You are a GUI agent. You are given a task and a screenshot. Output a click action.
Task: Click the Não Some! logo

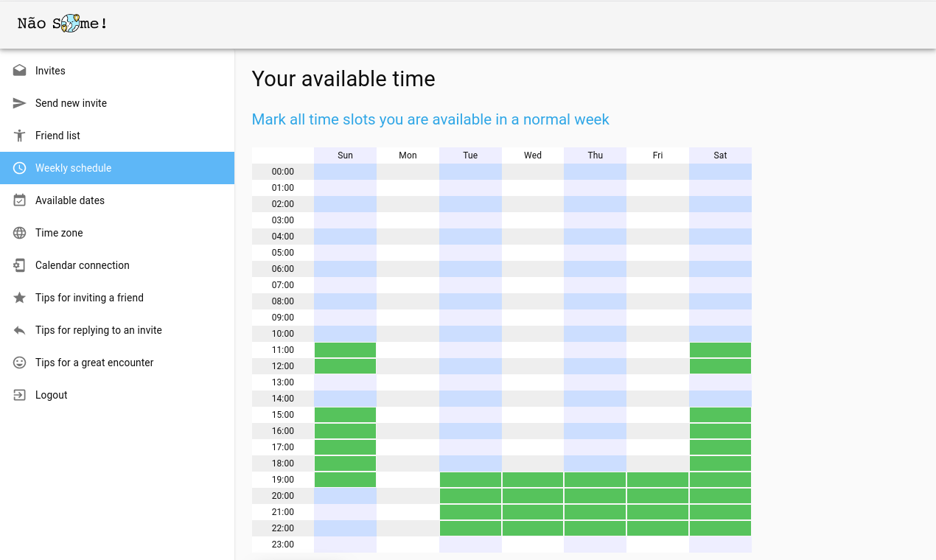(63, 24)
